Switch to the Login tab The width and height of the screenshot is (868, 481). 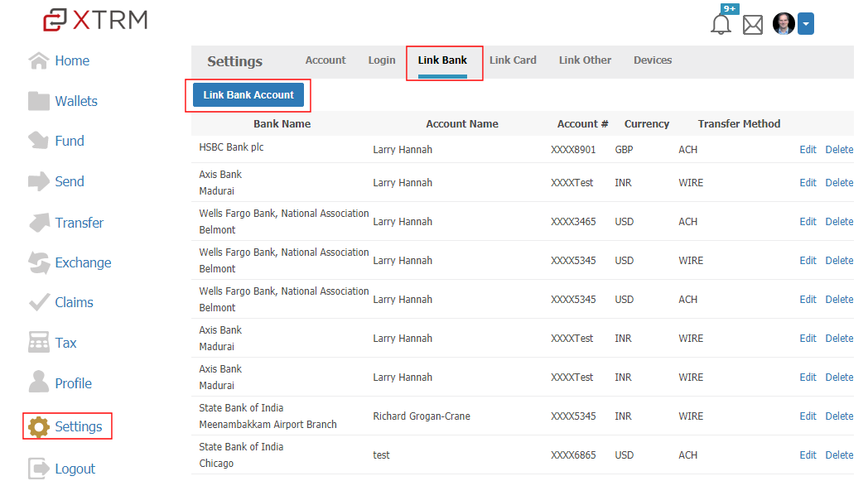382,60
